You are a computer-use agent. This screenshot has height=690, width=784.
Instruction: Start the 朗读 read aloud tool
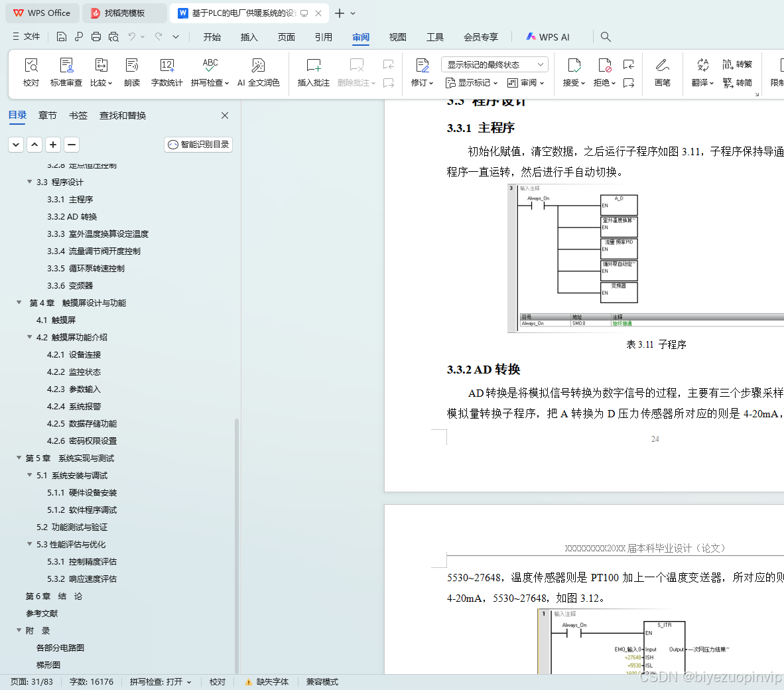pos(132,72)
